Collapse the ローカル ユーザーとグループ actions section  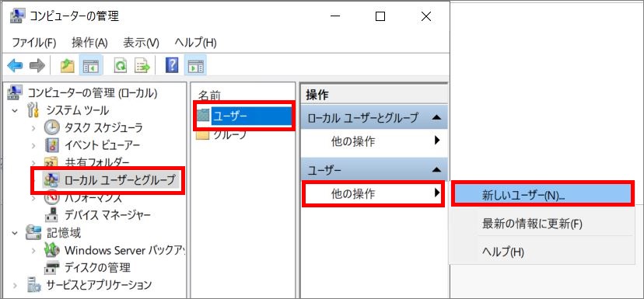(436, 117)
